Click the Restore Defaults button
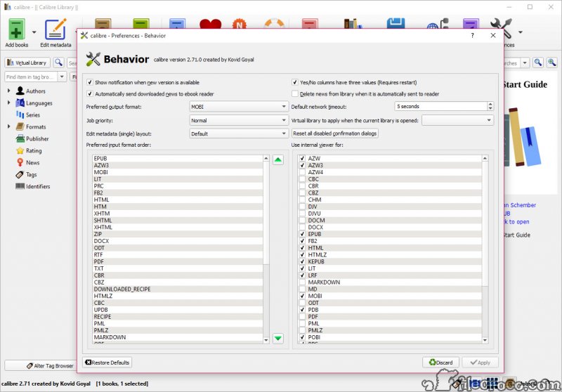562x392 pixels. [107, 362]
